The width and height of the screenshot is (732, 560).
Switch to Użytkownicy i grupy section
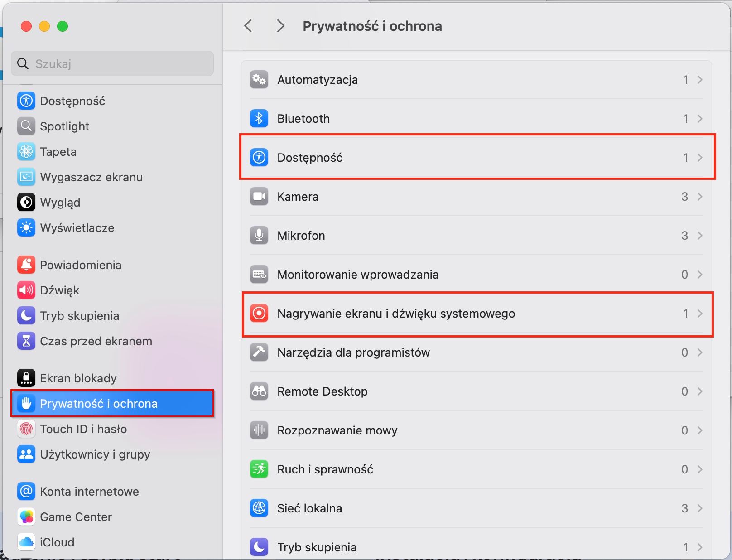[95, 454]
